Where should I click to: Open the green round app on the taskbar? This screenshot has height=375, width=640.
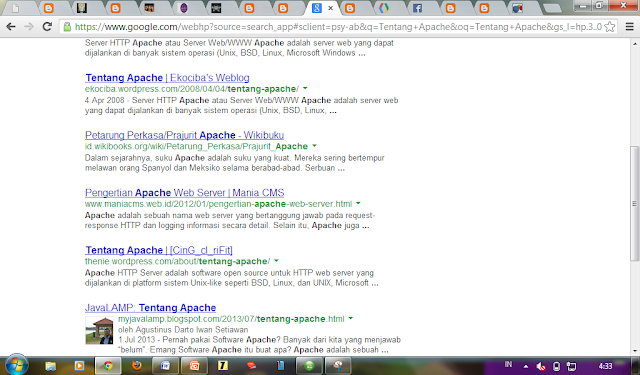point(309,366)
